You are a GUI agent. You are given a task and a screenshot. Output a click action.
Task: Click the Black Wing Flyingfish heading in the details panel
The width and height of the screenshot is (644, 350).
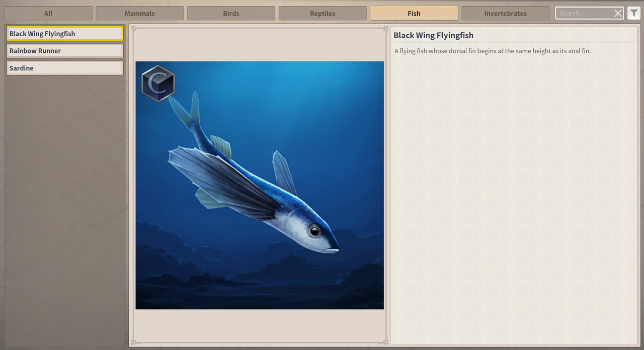pos(433,35)
